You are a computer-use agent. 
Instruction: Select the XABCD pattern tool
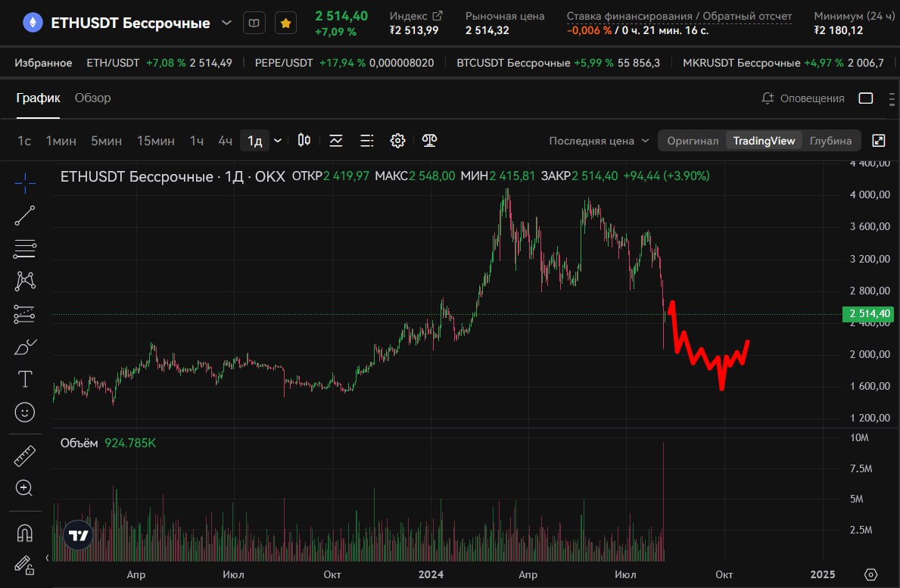coord(25,281)
